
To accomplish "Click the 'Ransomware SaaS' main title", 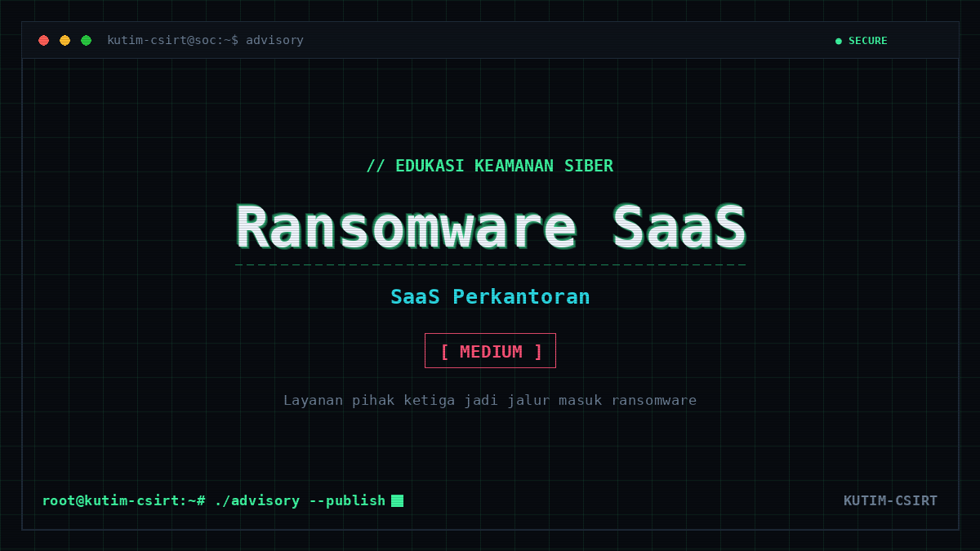I will tap(491, 227).
